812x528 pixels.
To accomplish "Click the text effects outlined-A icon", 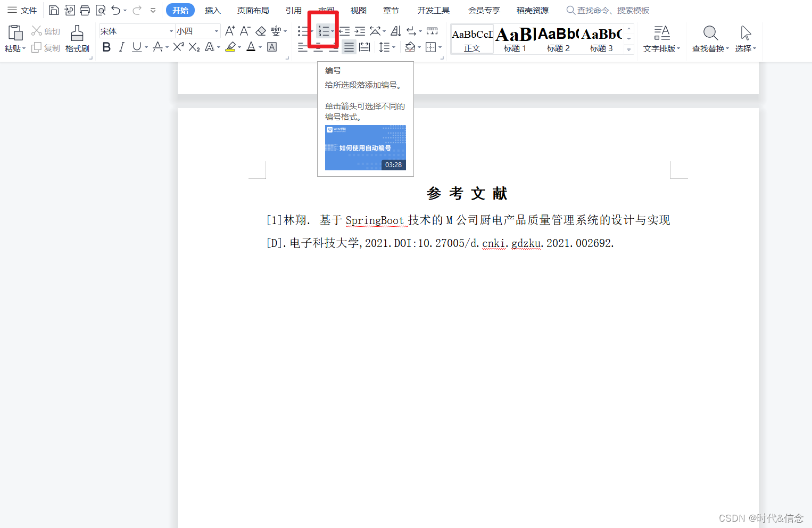I will (x=209, y=47).
